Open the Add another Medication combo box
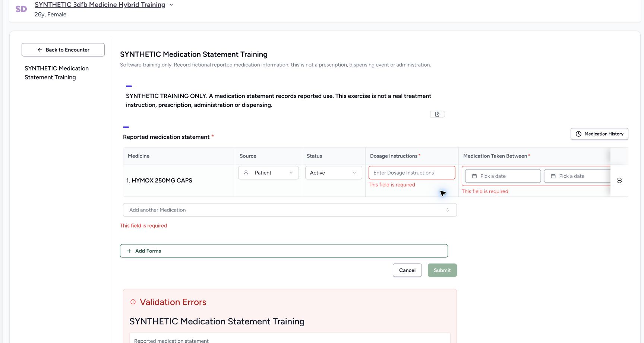644x343 pixels. click(x=290, y=210)
